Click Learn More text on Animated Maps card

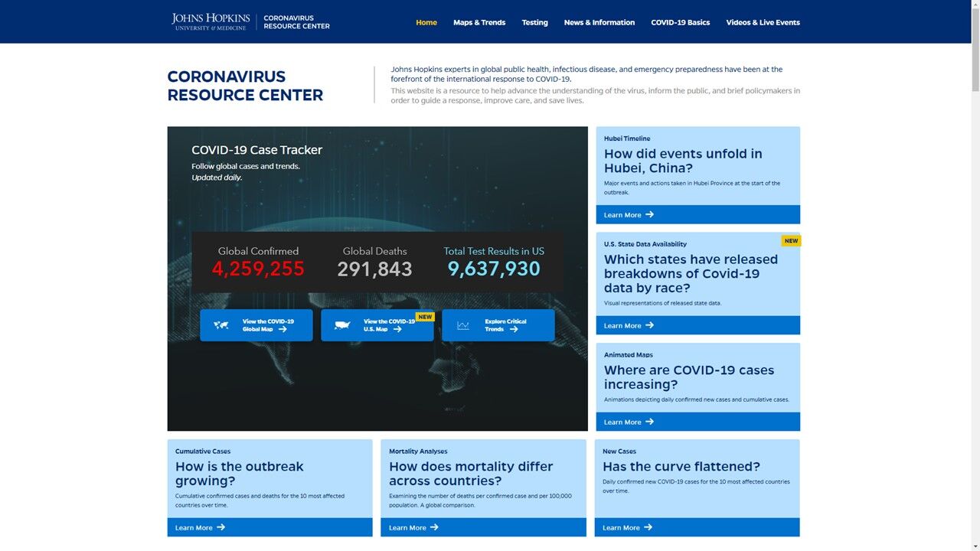(622, 422)
